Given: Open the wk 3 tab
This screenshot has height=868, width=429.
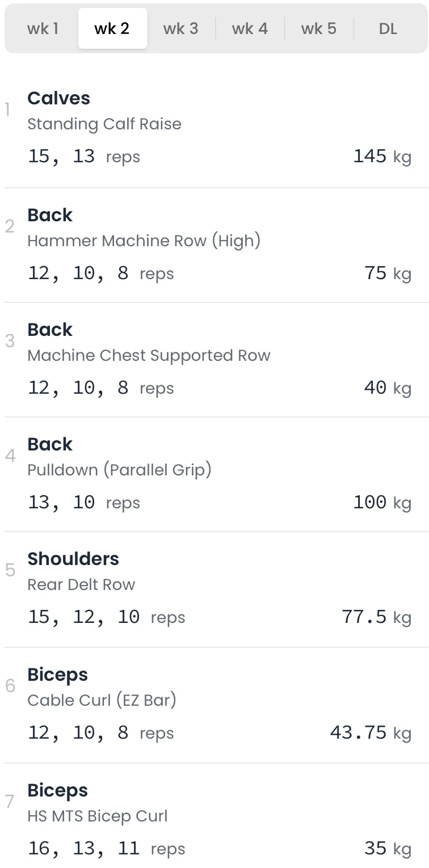Looking at the screenshot, I should click(x=180, y=28).
